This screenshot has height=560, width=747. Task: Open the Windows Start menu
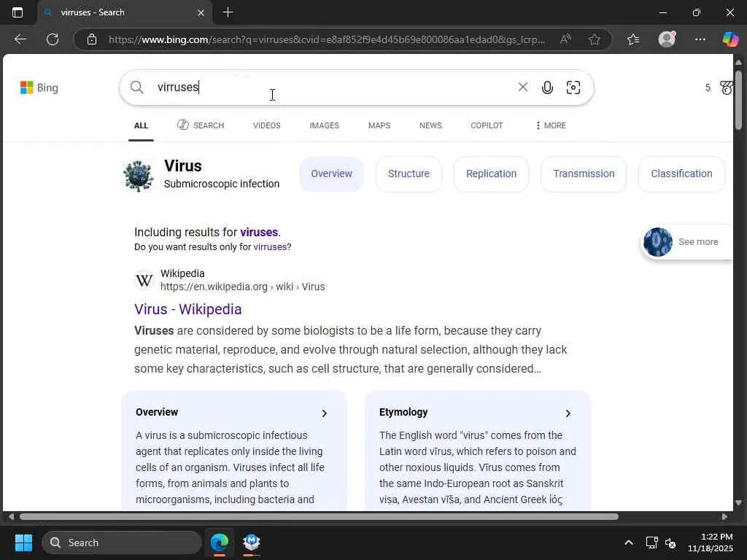pyautogui.click(x=23, y=542)
